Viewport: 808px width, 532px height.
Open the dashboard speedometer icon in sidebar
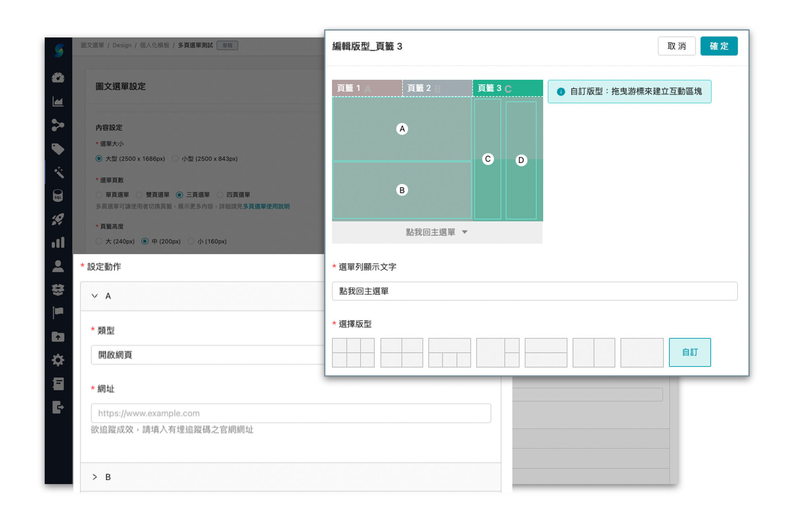[x=58, y=78]
